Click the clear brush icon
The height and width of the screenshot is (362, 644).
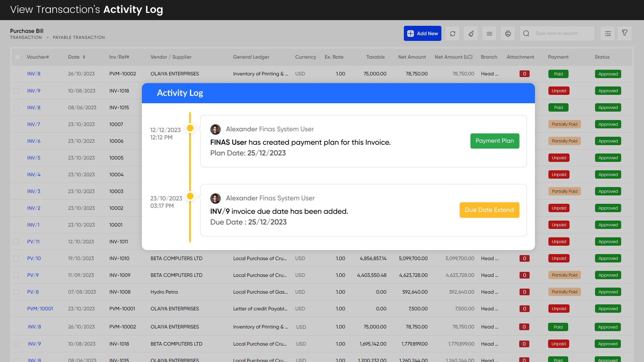tap(471, 34)
